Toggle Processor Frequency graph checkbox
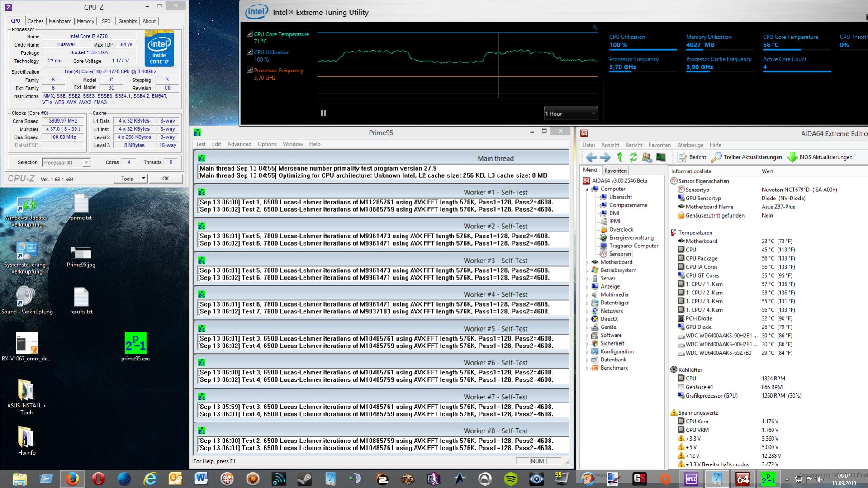868x488 pixels. click(x=250, y=70)
